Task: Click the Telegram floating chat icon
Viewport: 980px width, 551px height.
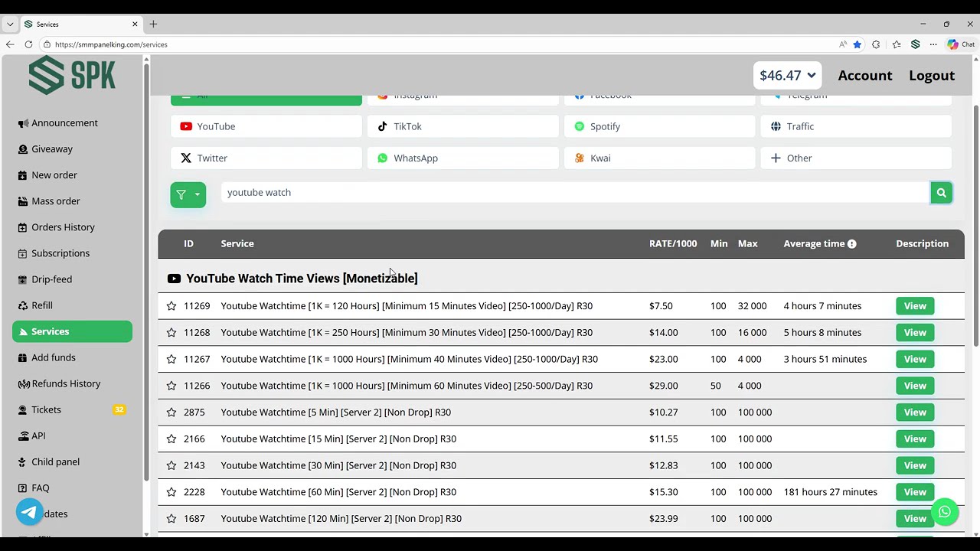Action: click(30, 512)
